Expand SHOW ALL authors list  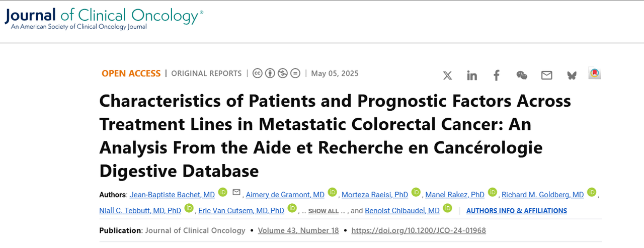click(x=324, y=211)
